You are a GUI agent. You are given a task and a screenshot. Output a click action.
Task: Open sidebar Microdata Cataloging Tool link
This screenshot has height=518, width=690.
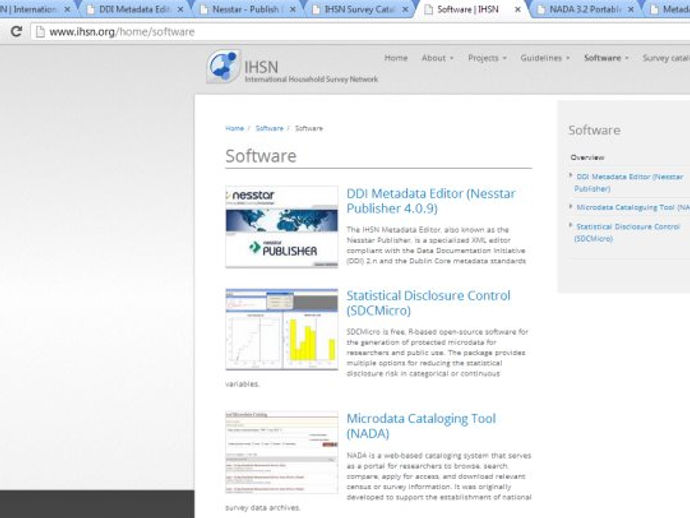point(633,207)
